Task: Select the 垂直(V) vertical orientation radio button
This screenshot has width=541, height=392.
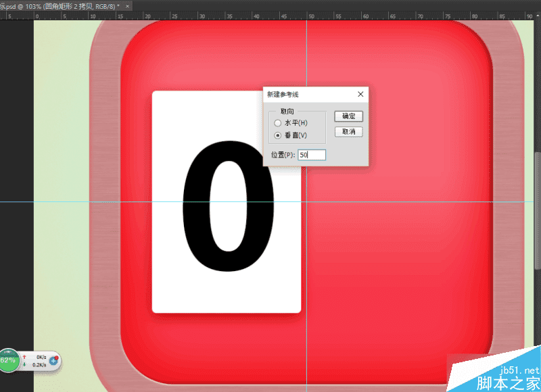Action: tap(278, 135)
